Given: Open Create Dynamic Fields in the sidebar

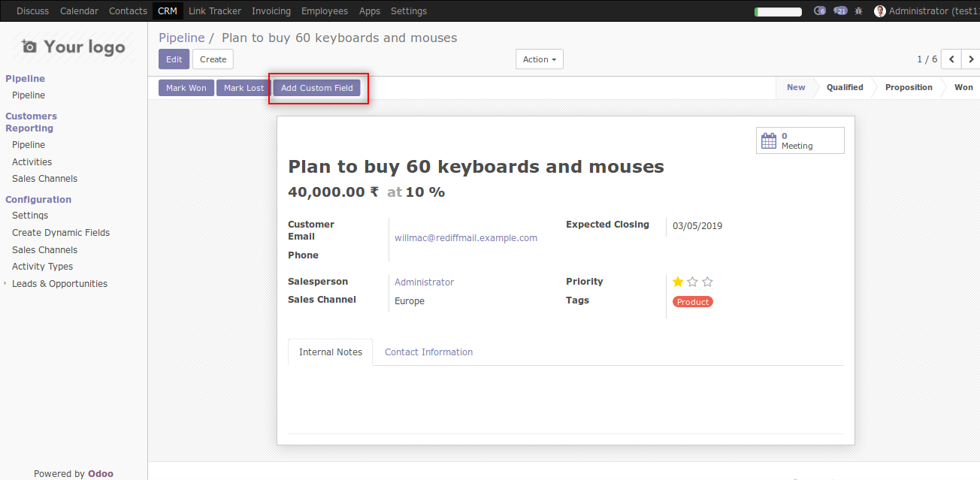Looking at the screenshot, I should 61,233.
